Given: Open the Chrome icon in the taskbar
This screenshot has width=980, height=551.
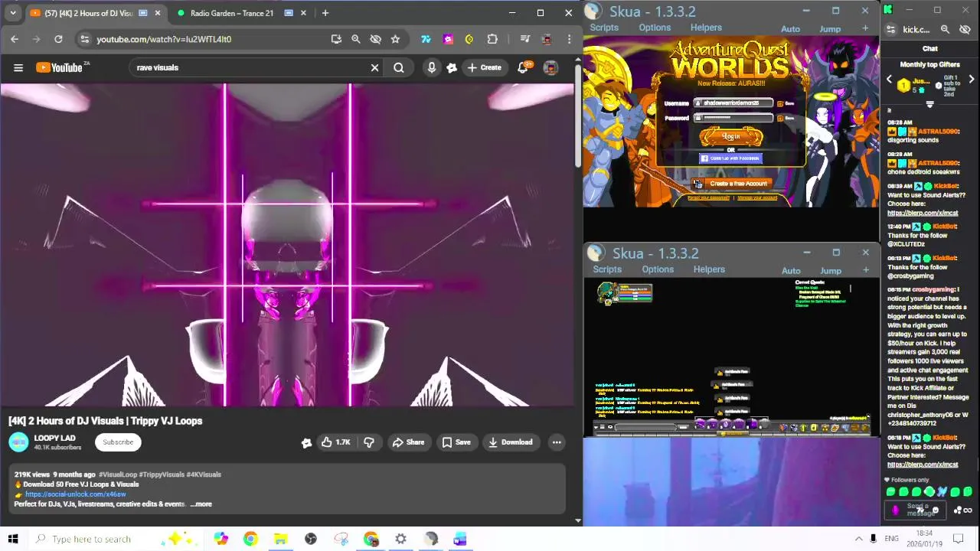Looking at the screenshot, I should pyautogui.click(x=250, y=539).
